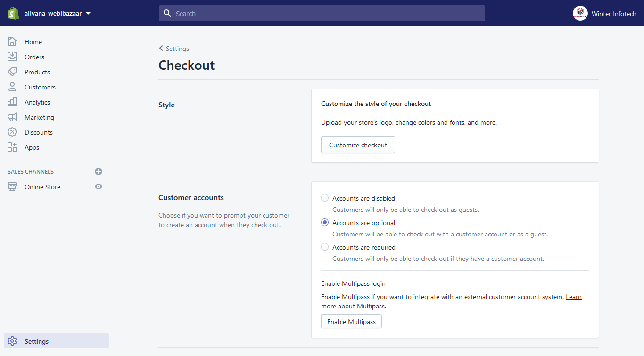
Task: Click the Marketing megaphone icon
Action: pyautogui.click(x=12, y=117)
